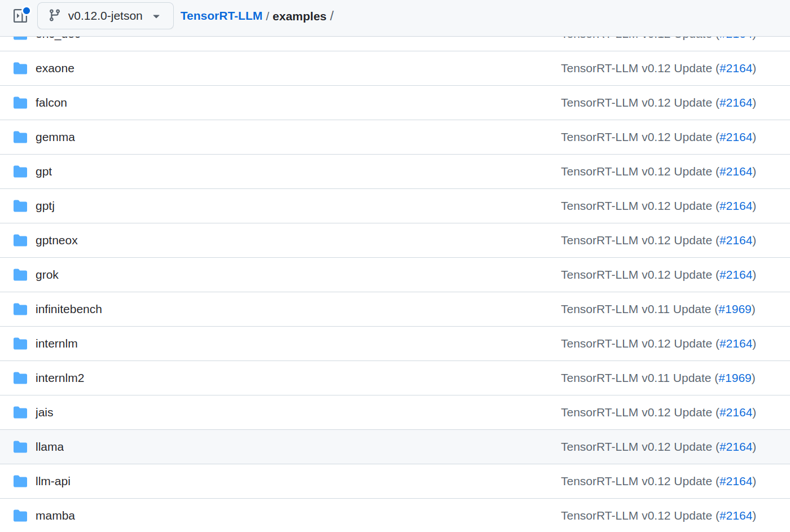Open the infinitebench directory
Viewport: 790px width, 532px height.
69,309
